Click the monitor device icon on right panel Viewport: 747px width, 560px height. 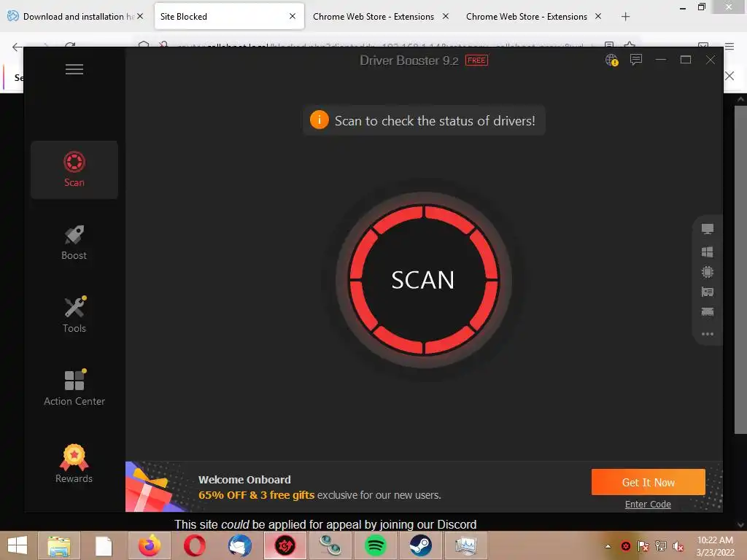[x=708, y=229]
